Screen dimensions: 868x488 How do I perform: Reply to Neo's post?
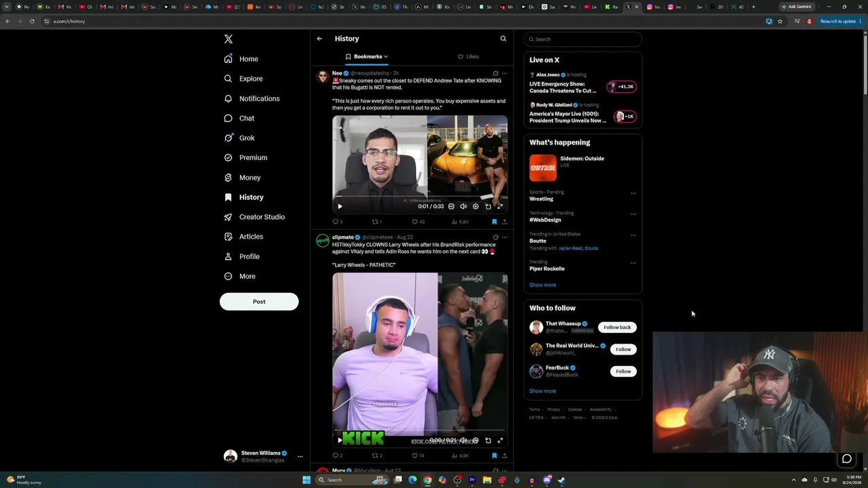click(x=337, y=222)
